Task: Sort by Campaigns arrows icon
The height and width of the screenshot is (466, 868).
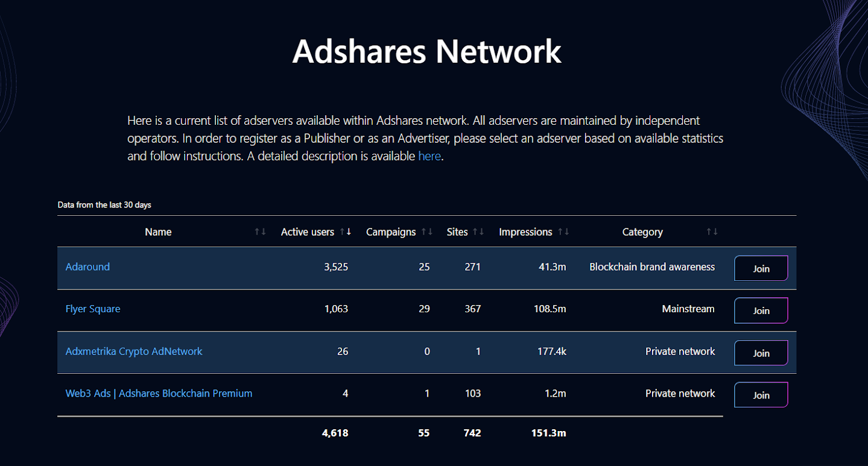Action: click(x=427, y=232)
